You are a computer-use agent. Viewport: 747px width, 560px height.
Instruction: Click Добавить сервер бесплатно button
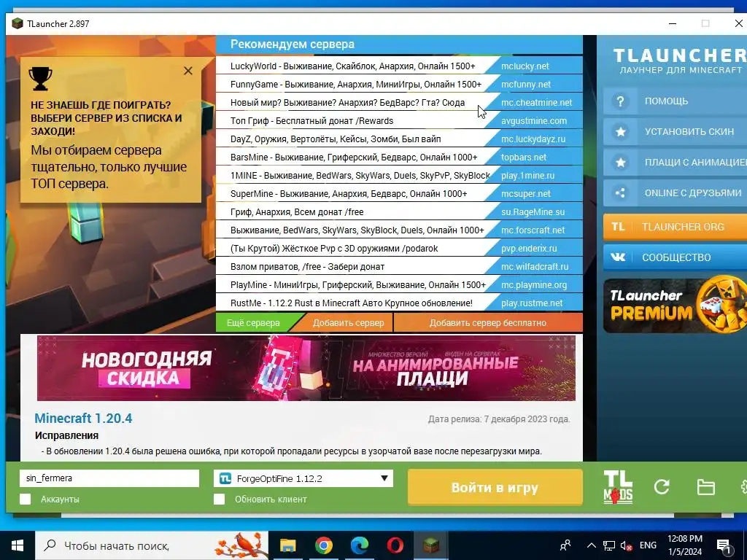[488, 323]
